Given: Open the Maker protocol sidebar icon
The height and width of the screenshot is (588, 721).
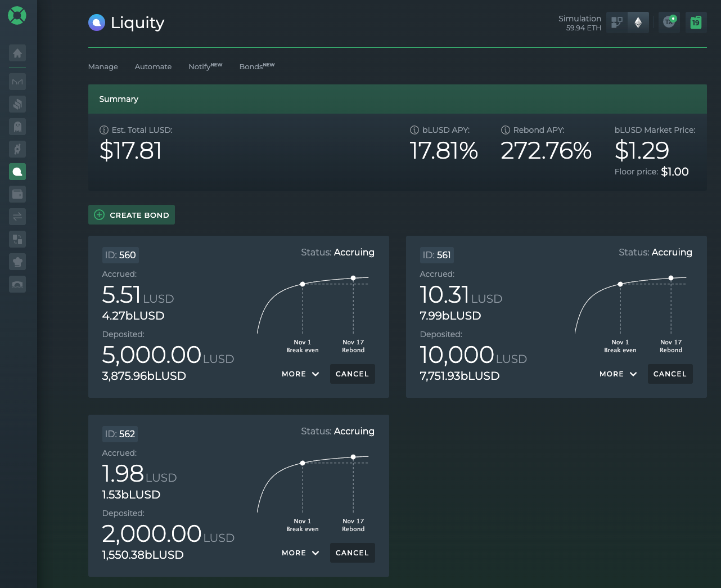Looking at the screenshot, I should coord(17,82).
